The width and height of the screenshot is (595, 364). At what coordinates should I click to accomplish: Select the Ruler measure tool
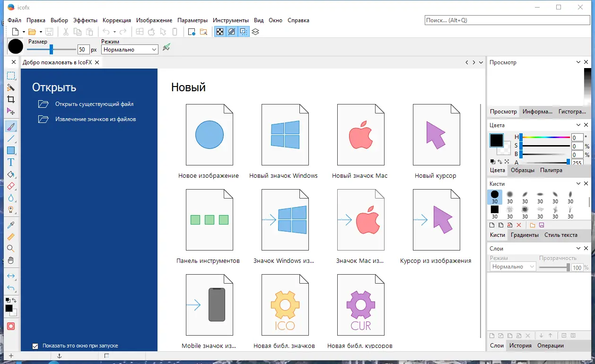pos(10,237)
